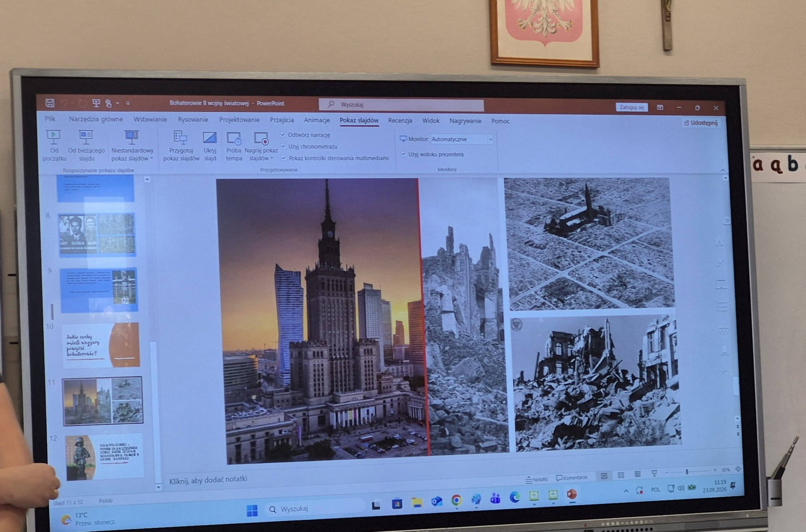
Task: Open the Wstawianie ribbon tab
Action: (150, 119)
